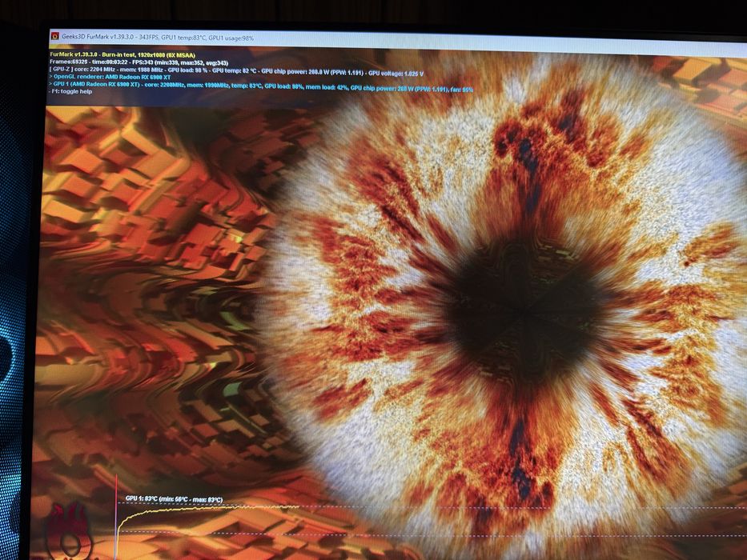The width and height of the screenshot is (747, 560).
Task: Click the 'F1: toggle help' hint text
Action: point(70,91)
